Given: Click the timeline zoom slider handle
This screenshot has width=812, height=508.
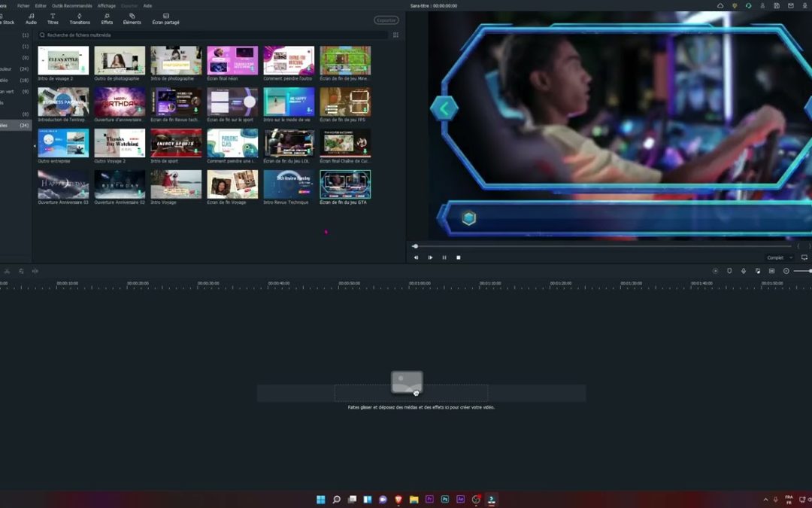Looking at the screenshot, I should click(810, 271).
